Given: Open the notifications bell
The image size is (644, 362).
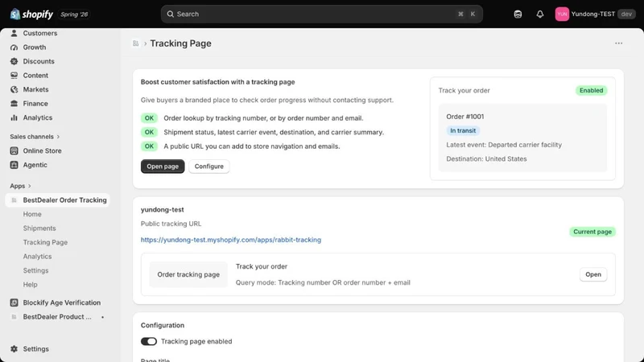Looking at the screenshot, I should 539,14.
